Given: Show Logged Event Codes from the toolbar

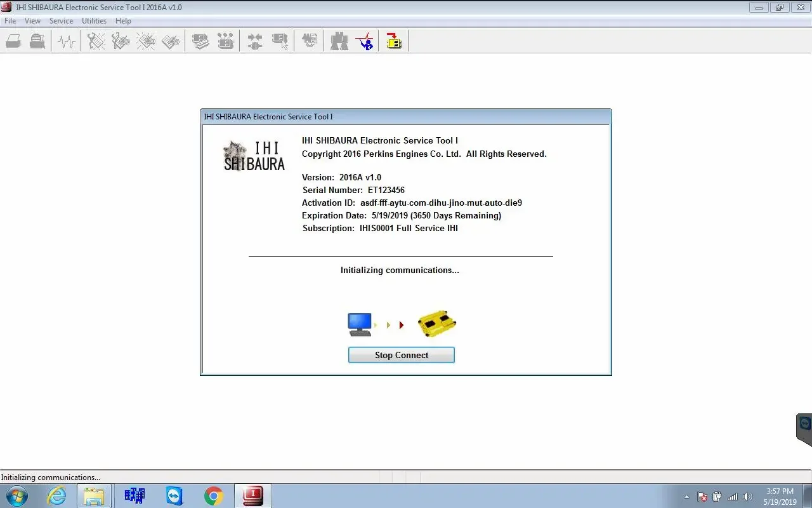Looking at the screenshot, I should tap(171, 42).
